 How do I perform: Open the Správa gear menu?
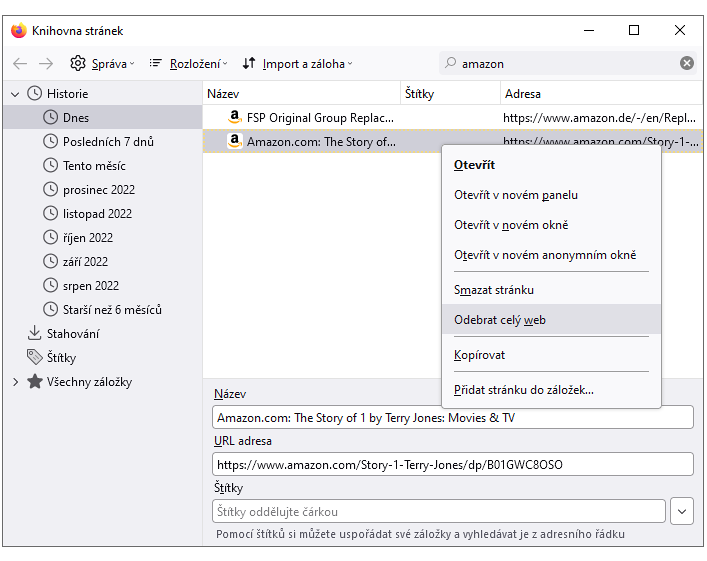[x=102, y=64]
